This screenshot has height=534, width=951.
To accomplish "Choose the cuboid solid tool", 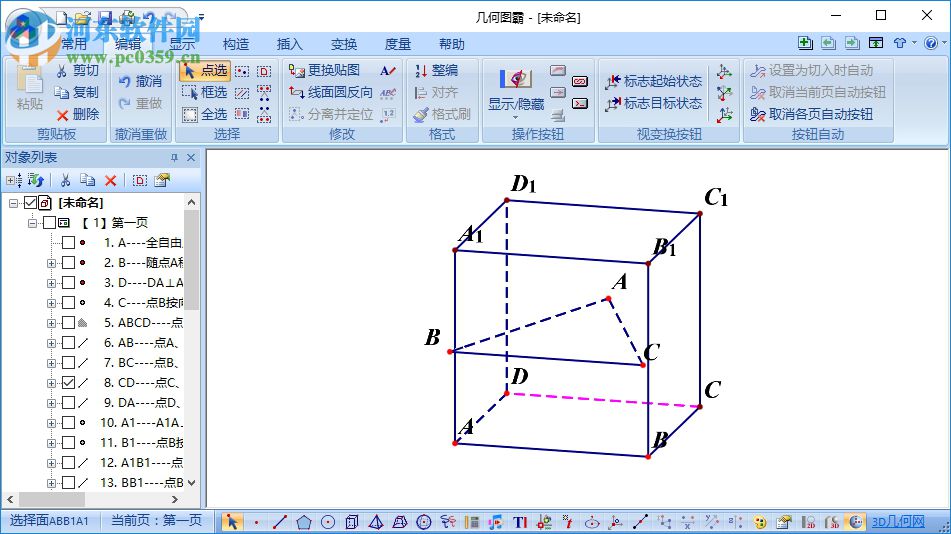I will click(x=352, y=522).
